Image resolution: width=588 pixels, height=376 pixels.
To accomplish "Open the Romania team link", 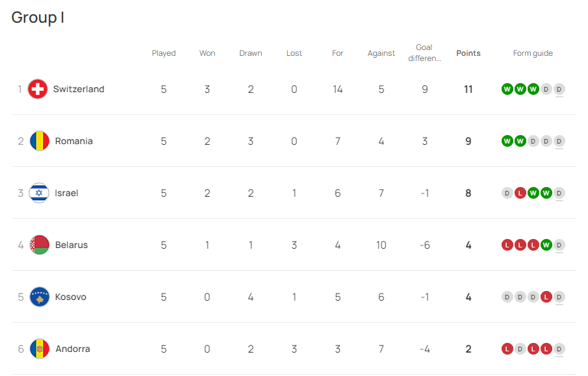I will tap(73, 141).
